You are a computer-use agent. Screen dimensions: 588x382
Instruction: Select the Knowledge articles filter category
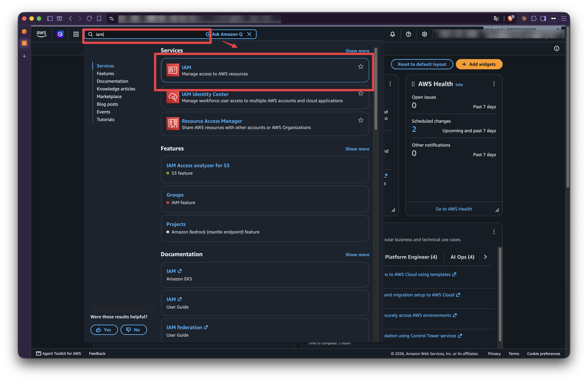tap(116, 89)
